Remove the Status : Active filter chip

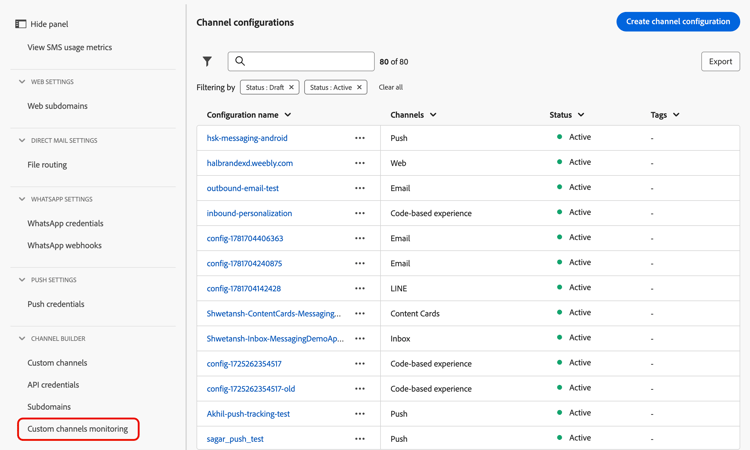coord(359,88)
